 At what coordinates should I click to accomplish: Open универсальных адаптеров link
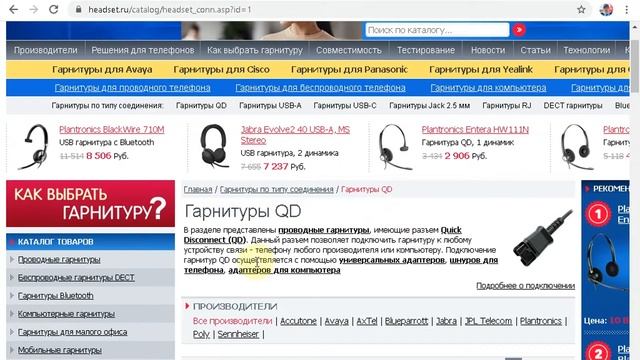pyautogui.click(x=391, y=260)
